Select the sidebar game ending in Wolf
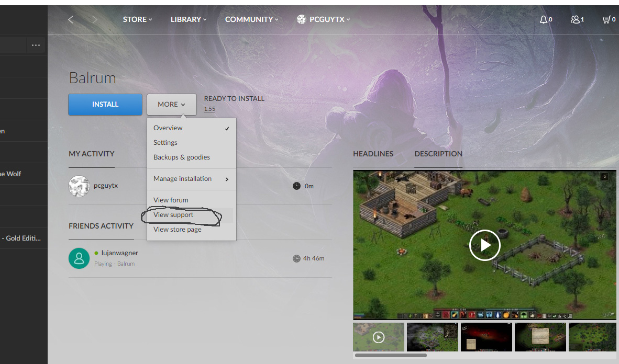This screenshot has height=364, width=619. pyautogui.click(x=24, y=174)
